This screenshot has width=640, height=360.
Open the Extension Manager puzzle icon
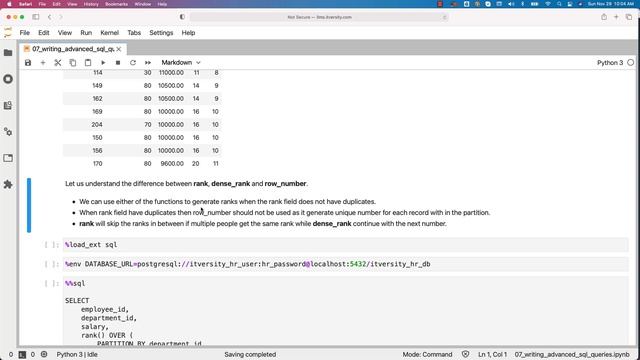8,184
